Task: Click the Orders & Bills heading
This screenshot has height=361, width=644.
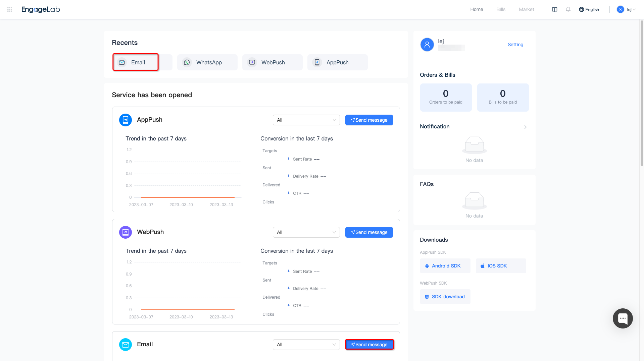Action: [x=438, y=75]
